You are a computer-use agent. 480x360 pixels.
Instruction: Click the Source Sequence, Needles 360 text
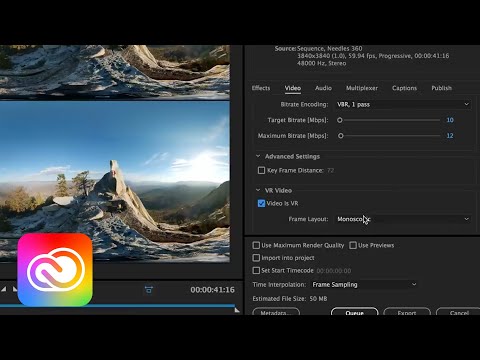(x=318, y=49)
